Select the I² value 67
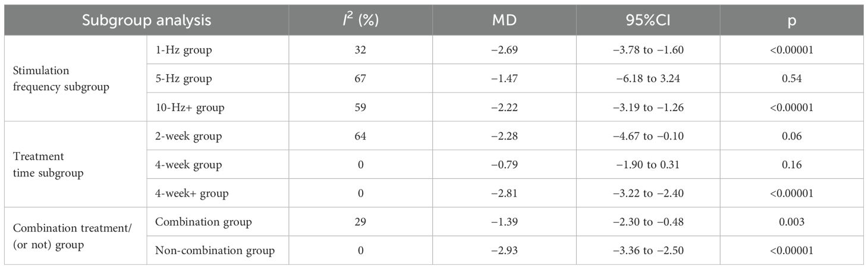Image resolution: width=868 pixels, height=269 pixels. coord(361,79)
